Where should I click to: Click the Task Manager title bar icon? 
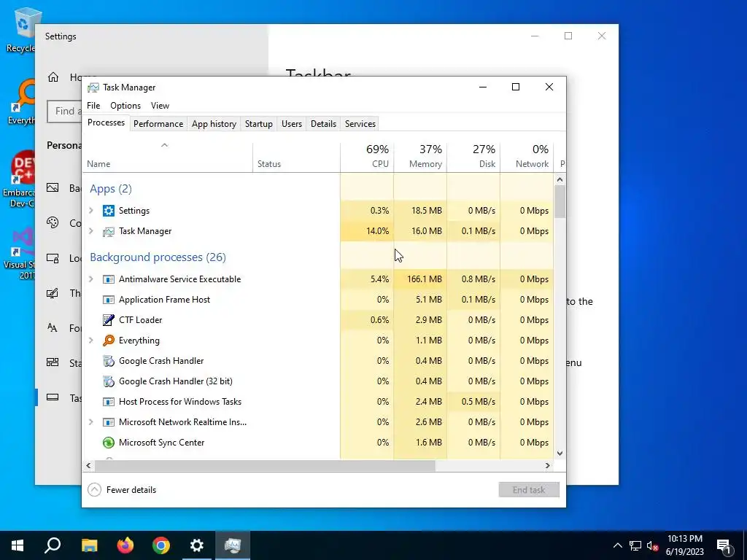point(93,87)
